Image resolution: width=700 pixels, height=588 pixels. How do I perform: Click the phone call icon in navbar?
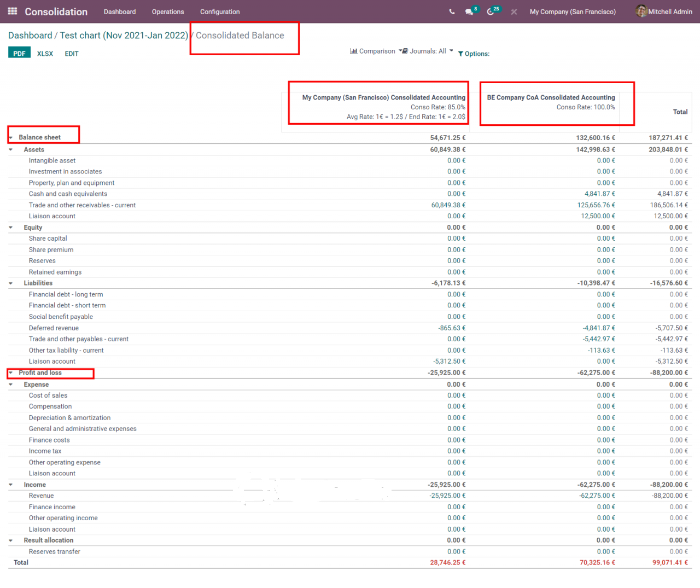pos(452,11)
